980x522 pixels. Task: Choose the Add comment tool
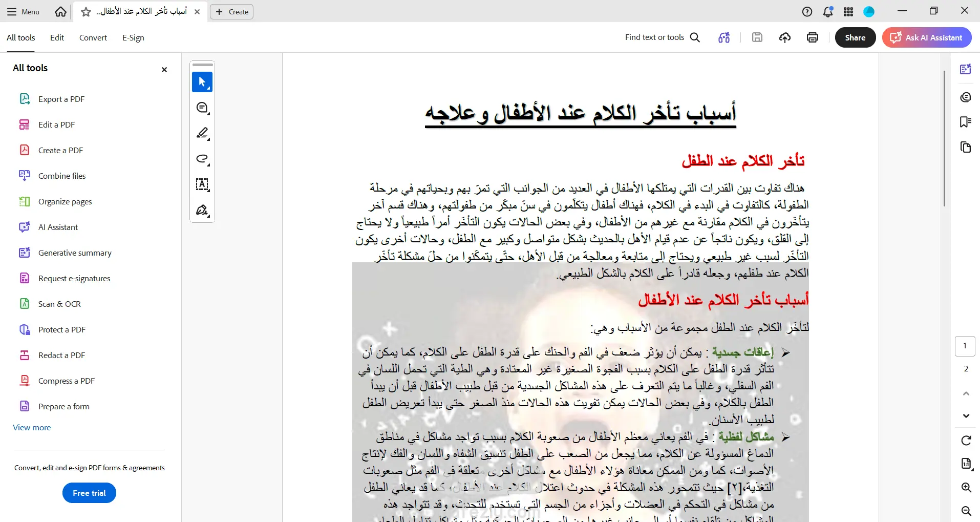[x=202, y=108]
